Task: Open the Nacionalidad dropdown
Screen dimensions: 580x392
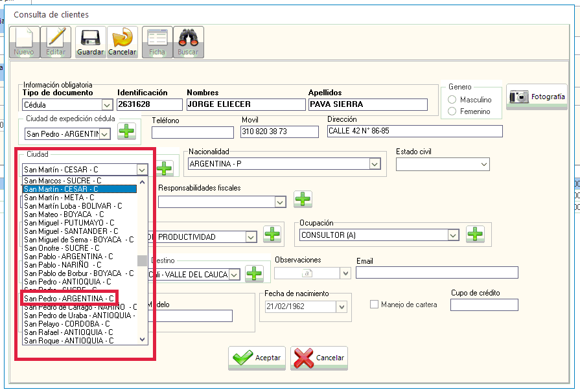Action: 374,164
